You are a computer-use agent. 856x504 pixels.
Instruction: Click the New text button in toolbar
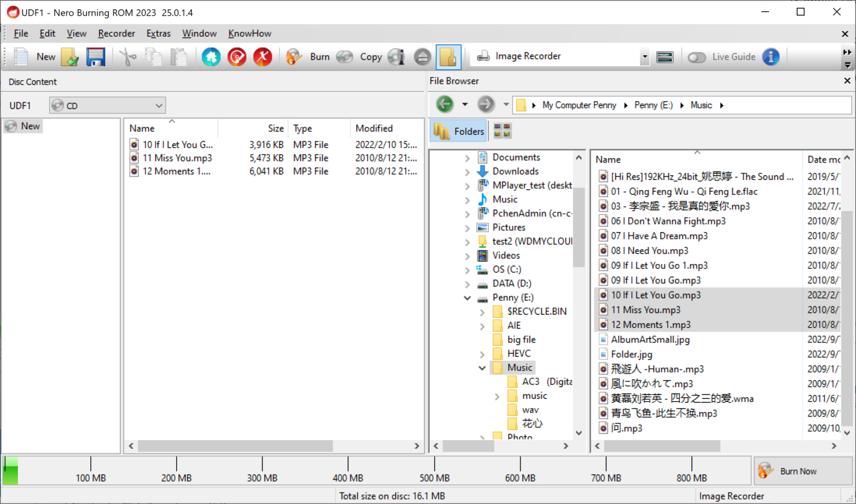46,57
